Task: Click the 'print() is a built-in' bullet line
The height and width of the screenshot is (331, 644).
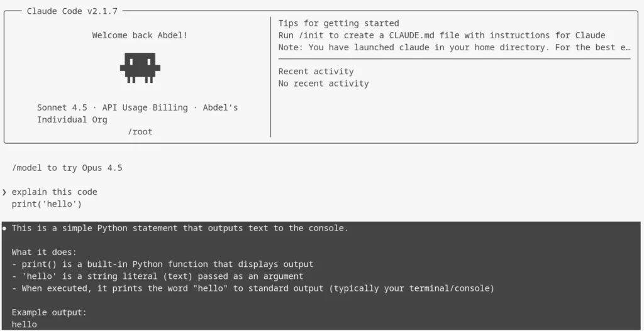Action: click(162, 264)
